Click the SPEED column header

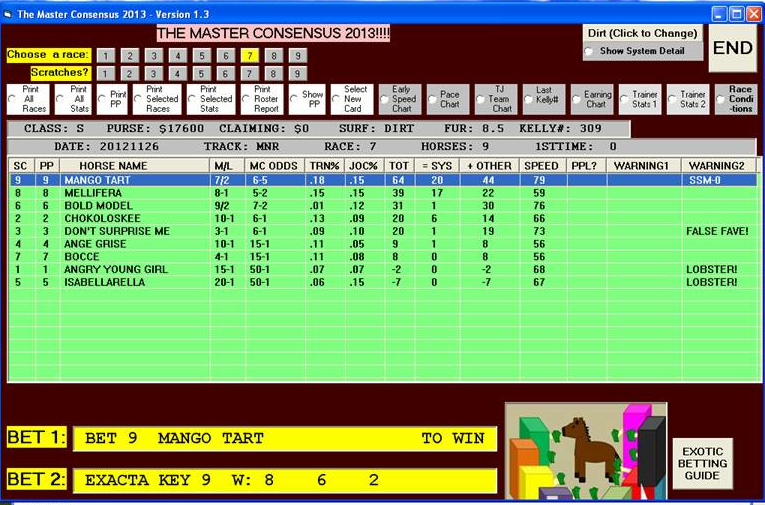point(542,165)
